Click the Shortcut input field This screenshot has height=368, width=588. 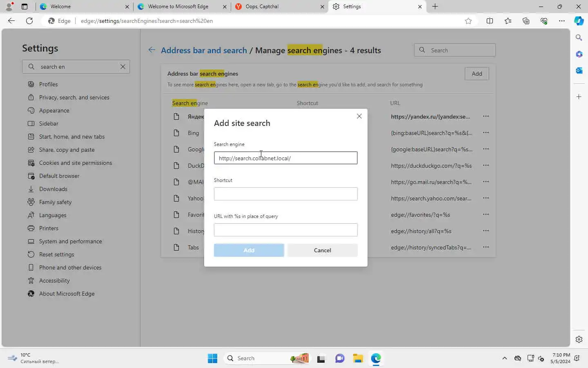tap(285, 194)
